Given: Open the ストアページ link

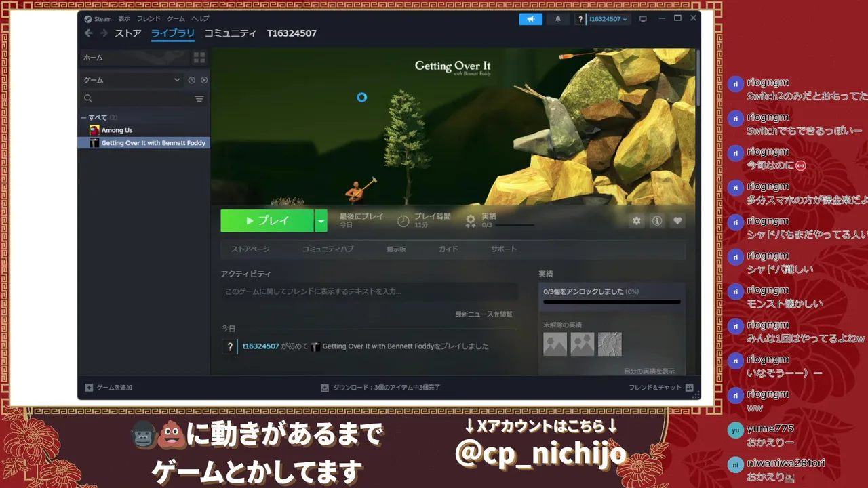Looking at the screenshot, I should 251,249.
